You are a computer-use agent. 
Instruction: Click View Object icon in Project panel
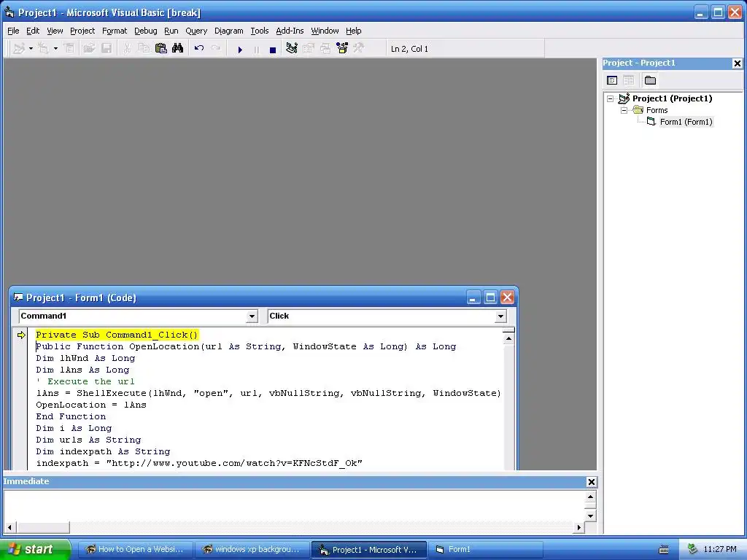629,80
